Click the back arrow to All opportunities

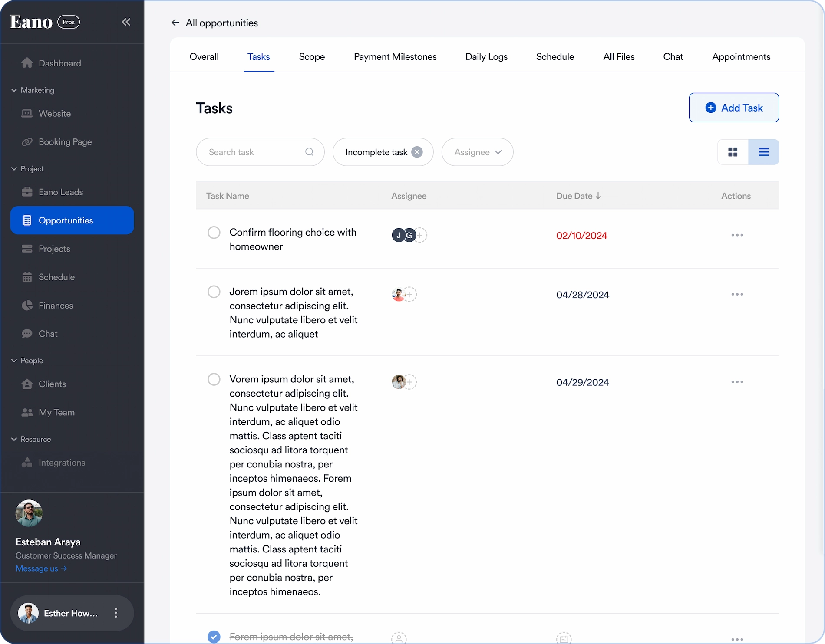[x=175, y=23]
